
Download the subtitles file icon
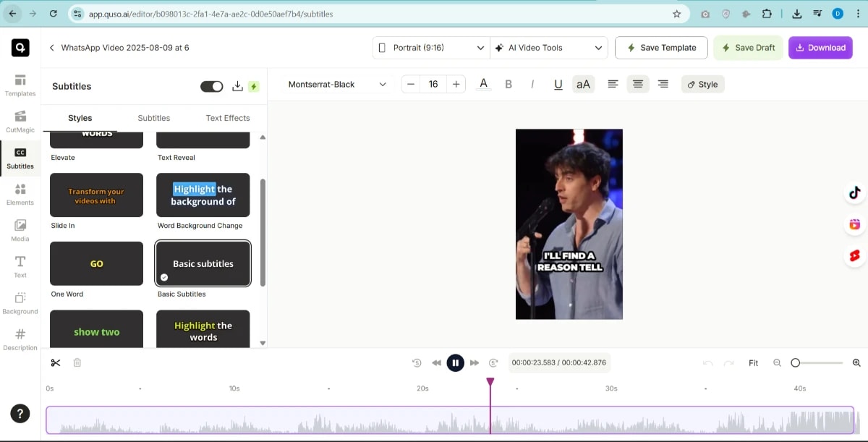pos(237,85)
